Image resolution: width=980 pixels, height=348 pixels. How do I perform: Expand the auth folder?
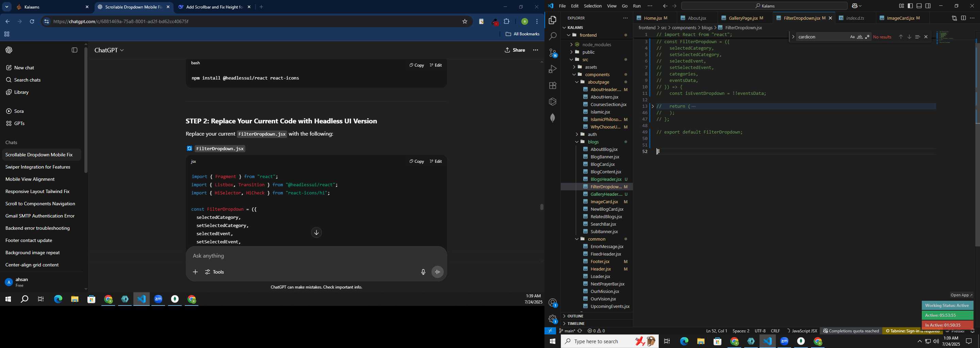click(x=577, y=135)
